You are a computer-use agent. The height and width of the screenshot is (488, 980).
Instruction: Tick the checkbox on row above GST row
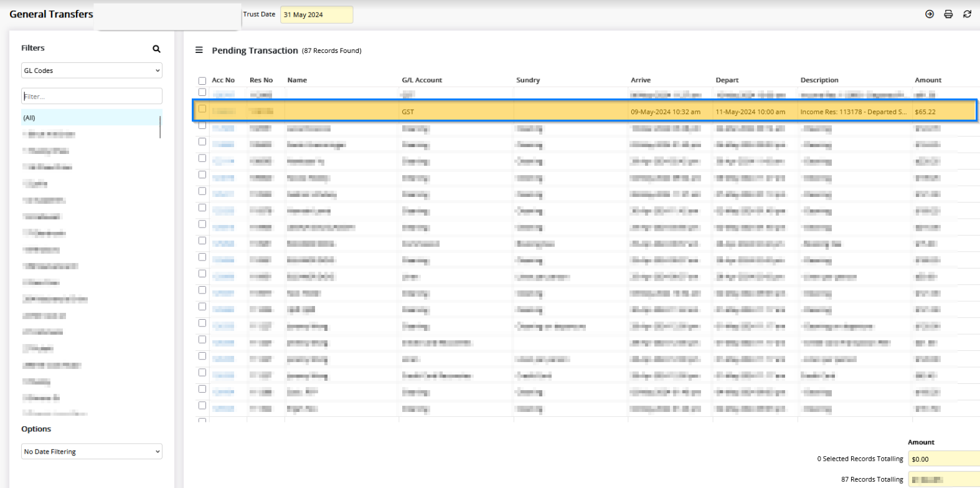pos(202,92)
